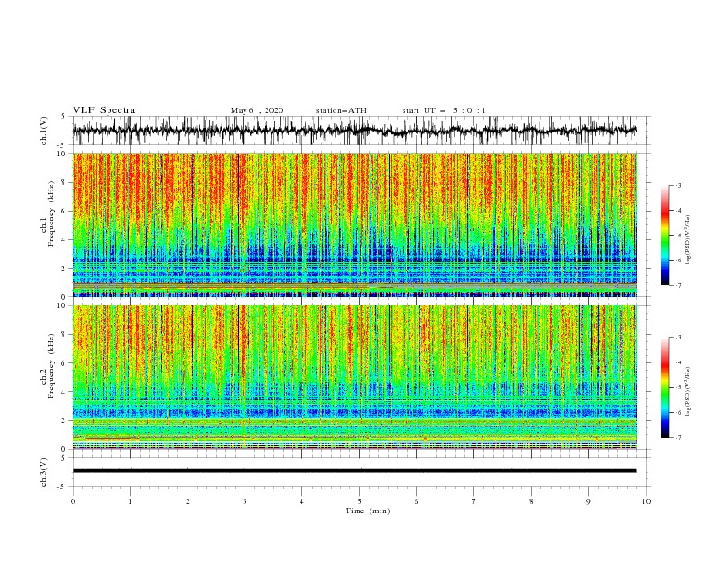Click the time axis tick label '9'
The image size is (728, 563).
click(588, 501)
